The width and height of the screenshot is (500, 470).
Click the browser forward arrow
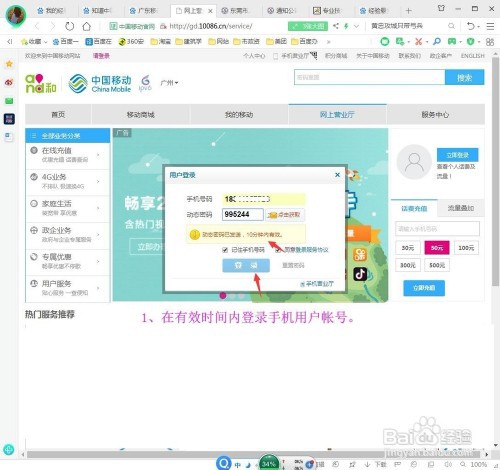[x=52, y=26]
